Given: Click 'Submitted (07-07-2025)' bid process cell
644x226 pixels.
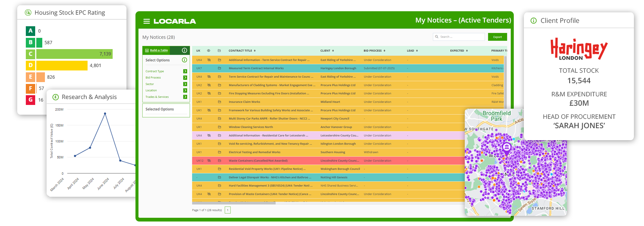Looking at the screenshot, I should click(379, 68).
